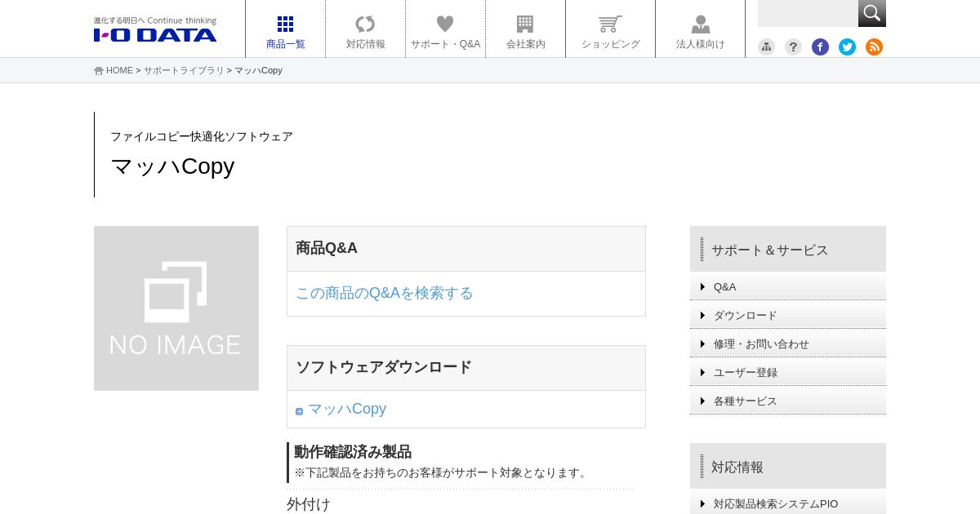
Task: Click the site search input field
Action: click(808, 13)
